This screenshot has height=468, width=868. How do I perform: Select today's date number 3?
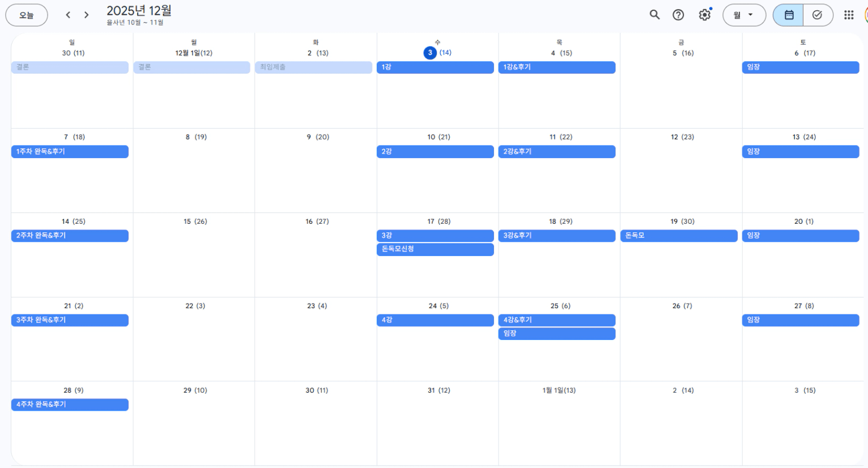coord(430,53)
